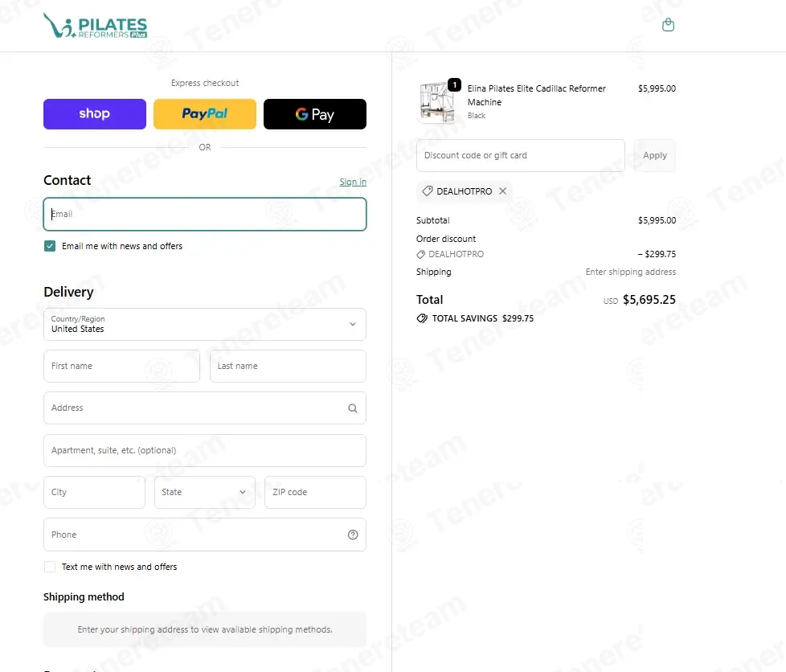This screenshot has width=786, height=672.
Task: Click into the First name field
Action: (x=121, y=366)
